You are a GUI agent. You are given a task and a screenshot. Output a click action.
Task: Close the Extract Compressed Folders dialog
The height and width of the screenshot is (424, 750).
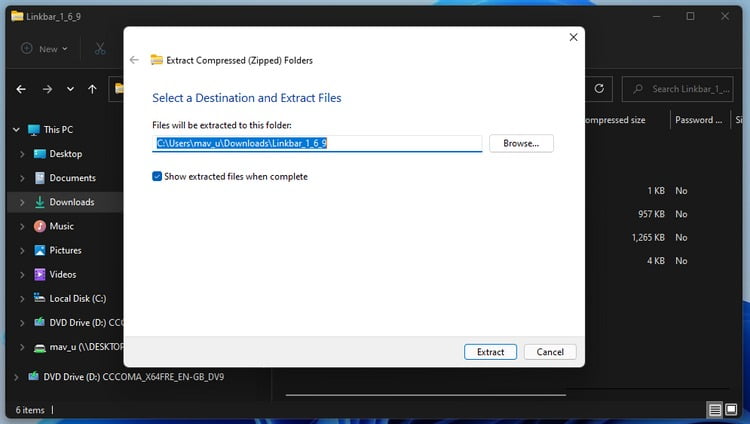click(x=574, y=37)
